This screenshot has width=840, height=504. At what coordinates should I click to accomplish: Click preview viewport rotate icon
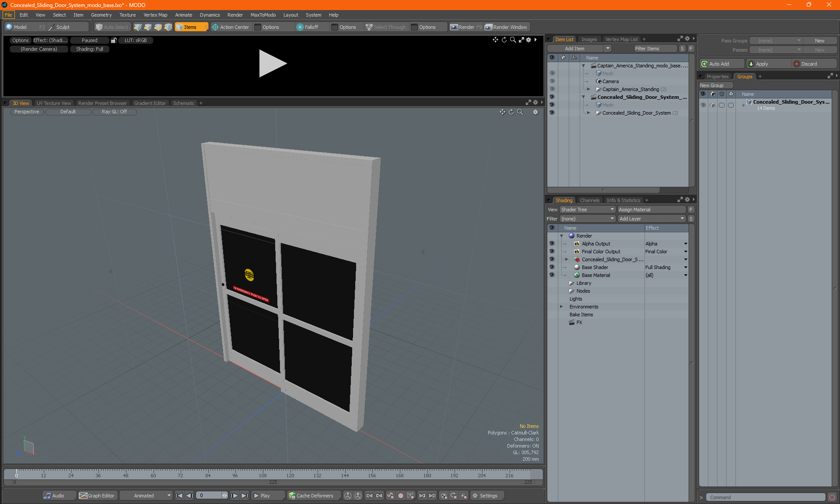tap(504, 40)
